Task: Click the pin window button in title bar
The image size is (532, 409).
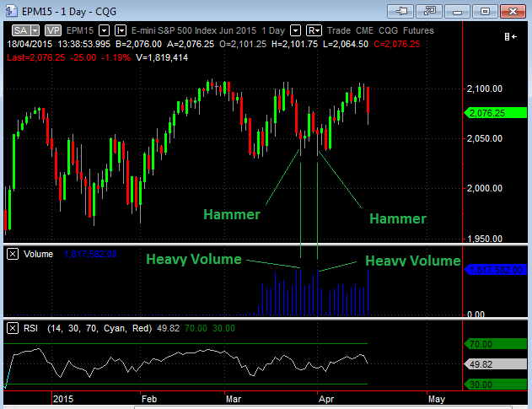Action: [400, 11]
